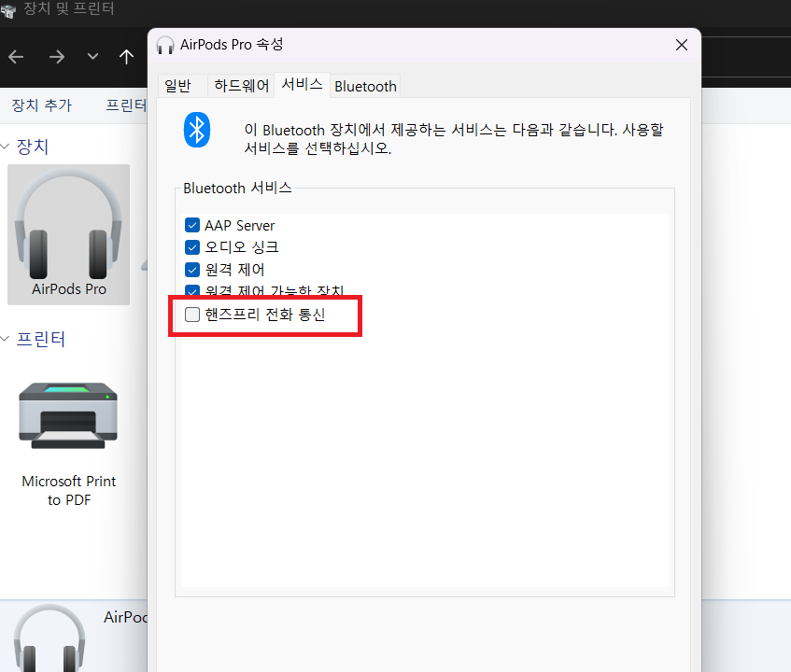Uncheck AAP Server service
Image resolution: width=791 pixels, height=672 pixels.
pos(192,225)
